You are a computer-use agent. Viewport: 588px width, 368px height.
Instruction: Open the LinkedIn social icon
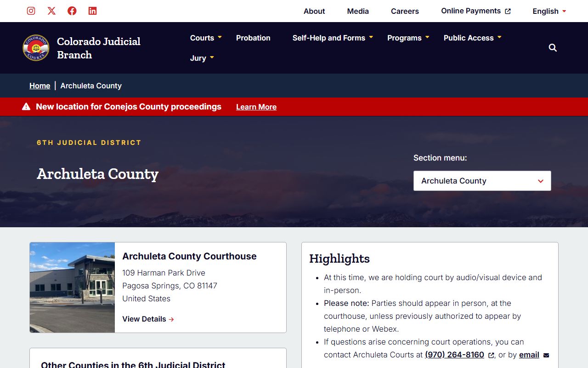(92, 11)
